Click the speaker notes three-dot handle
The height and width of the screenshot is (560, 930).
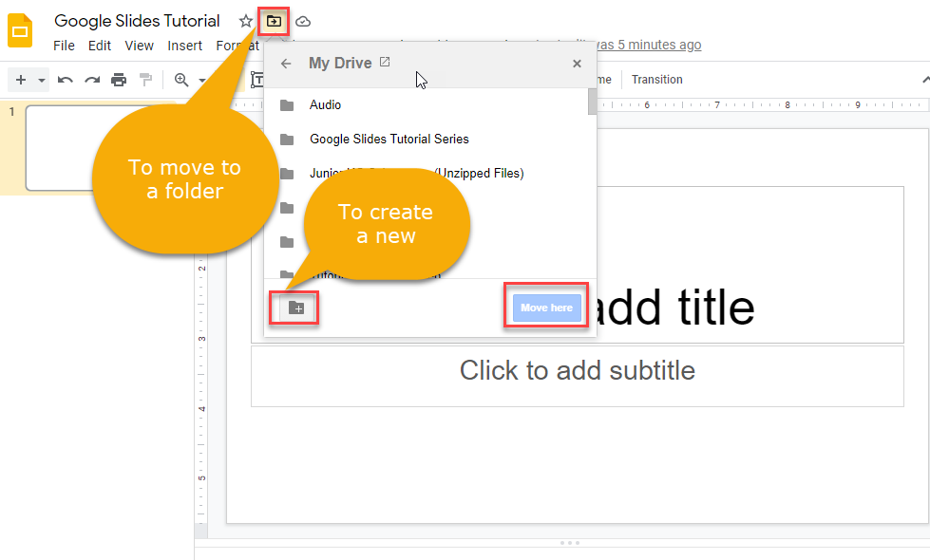[x=569, y=543]
